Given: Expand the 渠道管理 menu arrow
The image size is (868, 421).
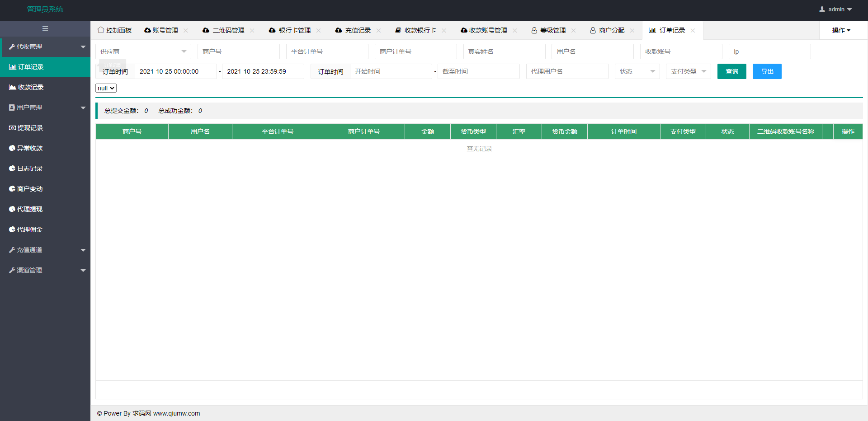Looking at the screenshot, I should 83,271.
